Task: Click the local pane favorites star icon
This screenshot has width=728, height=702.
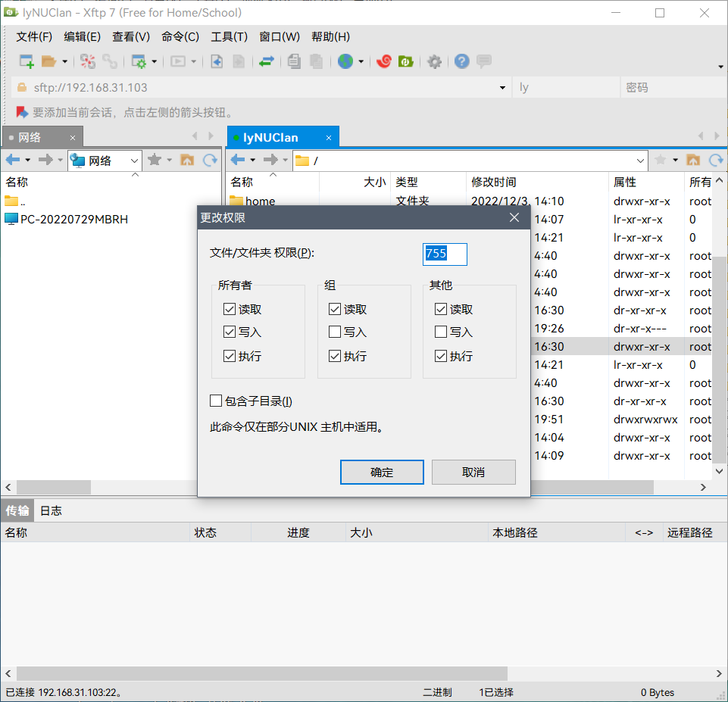Action: click(154, 160)
